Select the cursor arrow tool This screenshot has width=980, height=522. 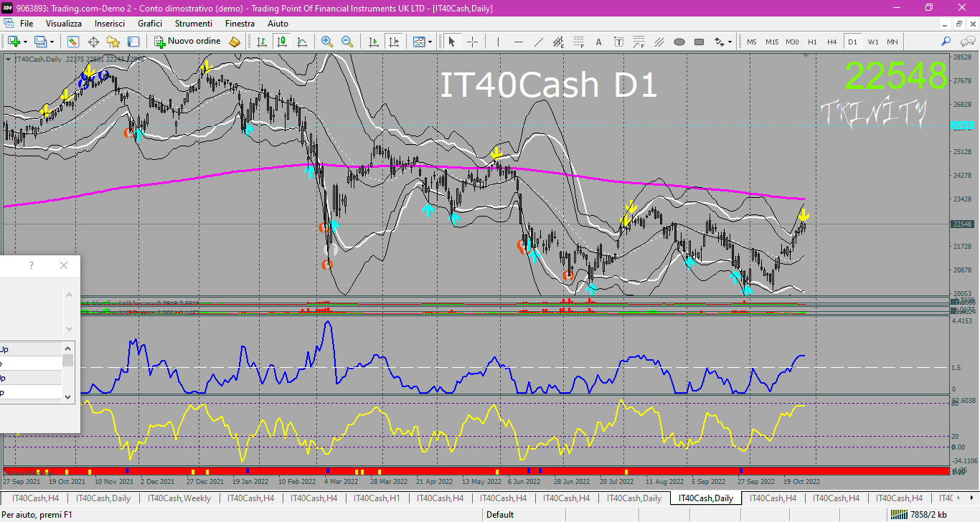(452, 42)
